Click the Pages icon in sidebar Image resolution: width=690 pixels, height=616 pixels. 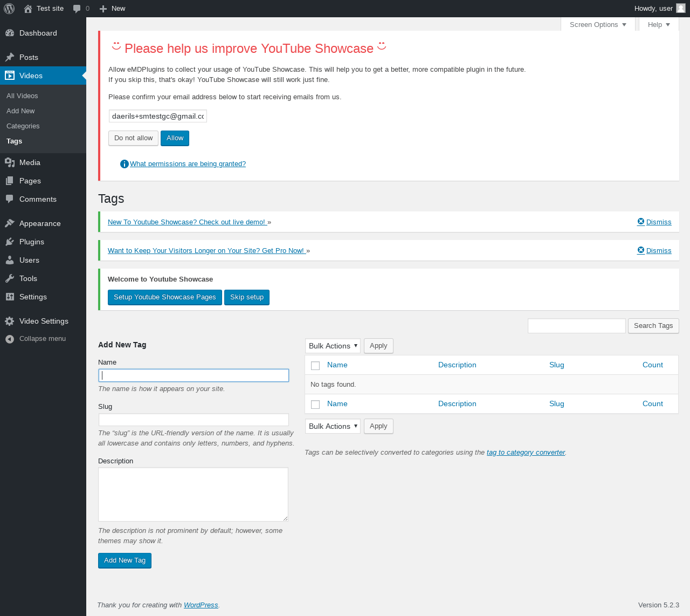click(10, 181)
